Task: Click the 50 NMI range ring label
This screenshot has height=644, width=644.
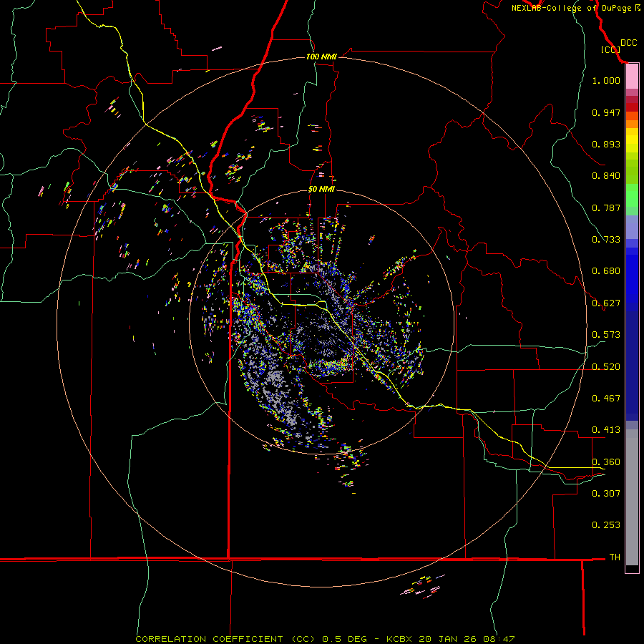Action: click(321, 190)
